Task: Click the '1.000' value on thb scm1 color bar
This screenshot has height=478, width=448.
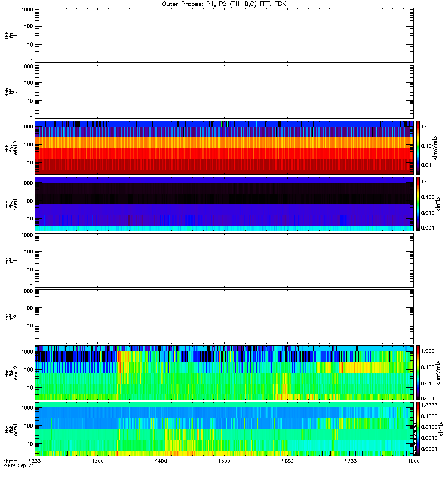Action: [428, 182]
